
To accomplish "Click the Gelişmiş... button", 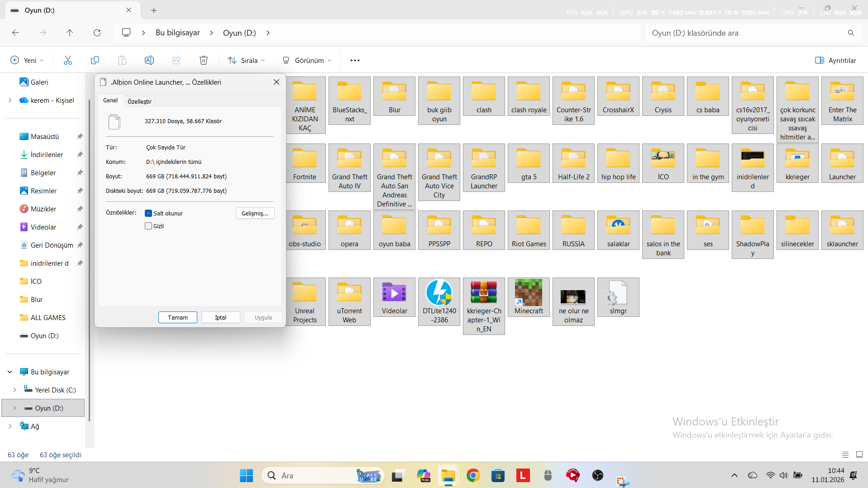I will [x=255, y=213].
